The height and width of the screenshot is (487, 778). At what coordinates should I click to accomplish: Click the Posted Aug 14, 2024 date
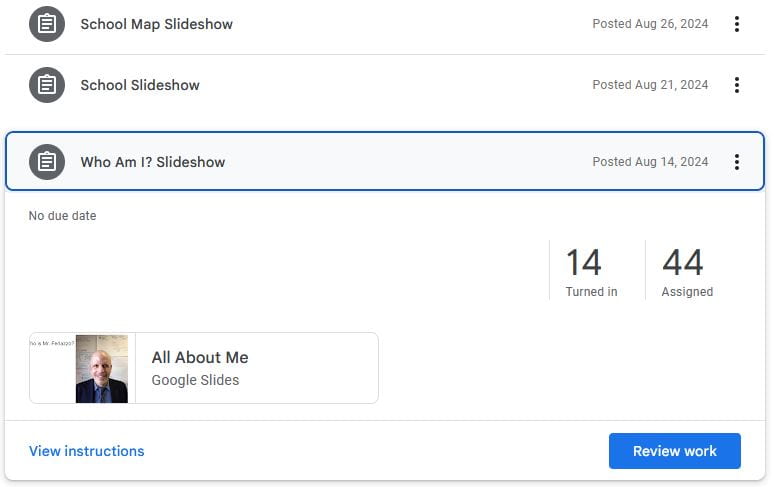click(649, 162)
